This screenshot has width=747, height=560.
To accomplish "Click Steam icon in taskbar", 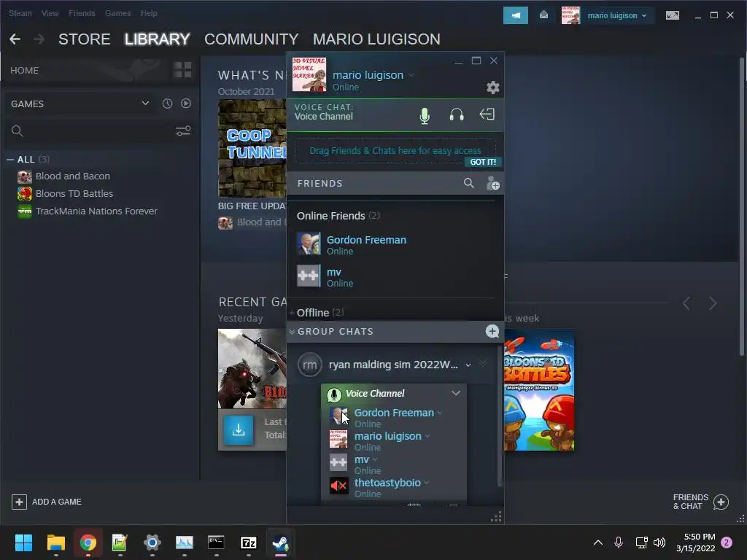I will click(x=281, y=542).
